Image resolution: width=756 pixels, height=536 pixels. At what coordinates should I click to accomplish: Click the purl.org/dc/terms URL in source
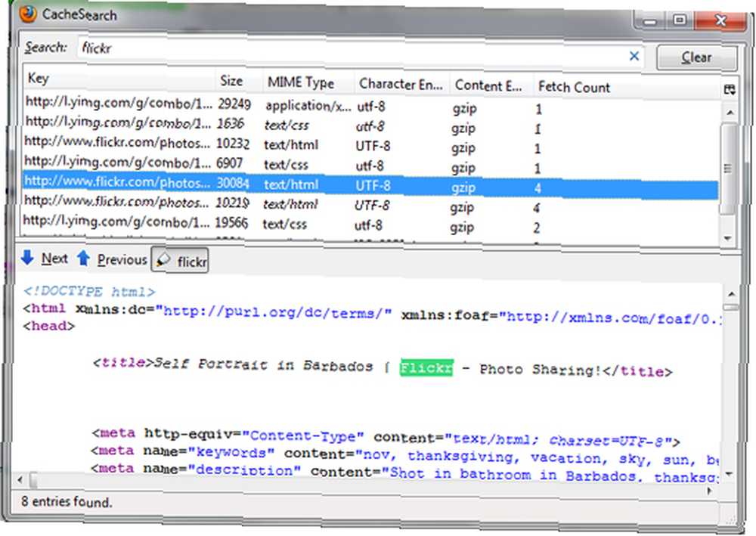pyautogui.click(x=275, y=312)
